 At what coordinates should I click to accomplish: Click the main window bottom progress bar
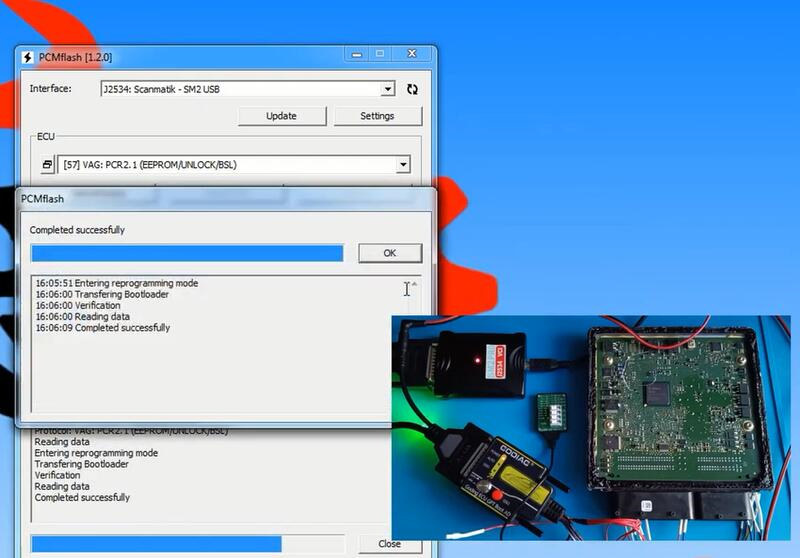(x=156, y=544)
